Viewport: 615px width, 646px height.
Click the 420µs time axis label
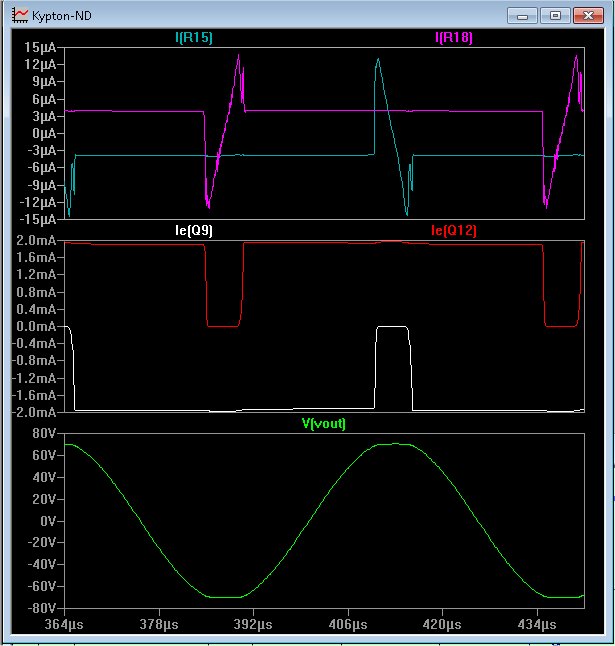point(442,624)
